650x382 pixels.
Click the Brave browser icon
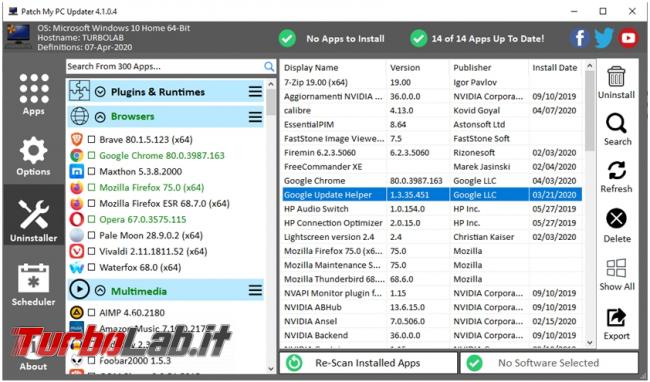77,139
